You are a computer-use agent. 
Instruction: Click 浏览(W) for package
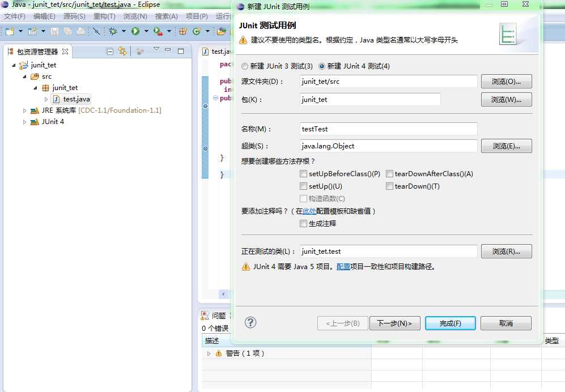[506, 100]
